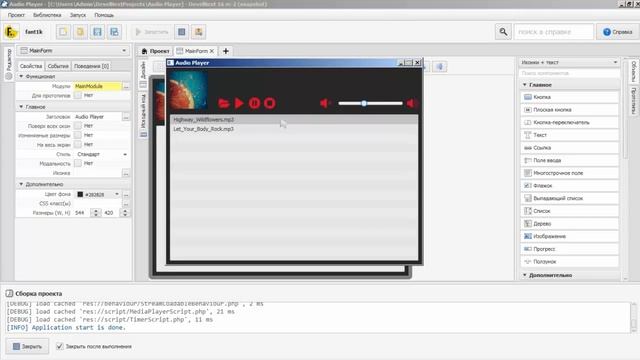
Task: Pick the Многострочное поле component
Action: [569, 173]
